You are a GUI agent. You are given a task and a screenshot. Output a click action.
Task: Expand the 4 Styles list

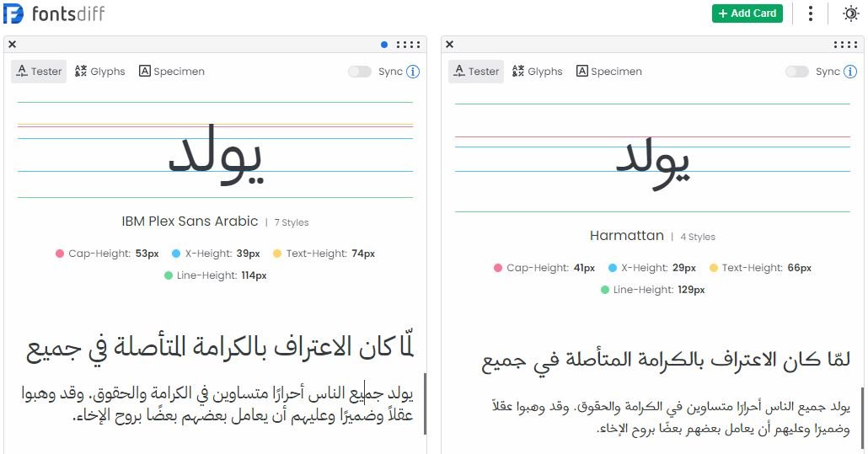(697, 238)
